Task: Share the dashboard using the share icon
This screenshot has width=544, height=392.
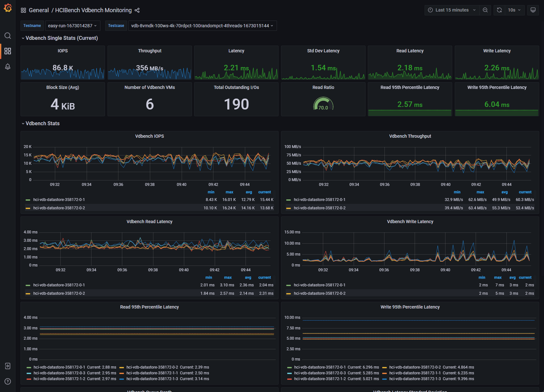Action: (137, 10)
